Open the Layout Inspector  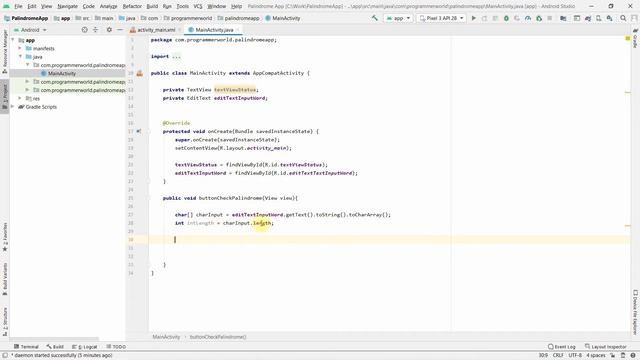606,347
